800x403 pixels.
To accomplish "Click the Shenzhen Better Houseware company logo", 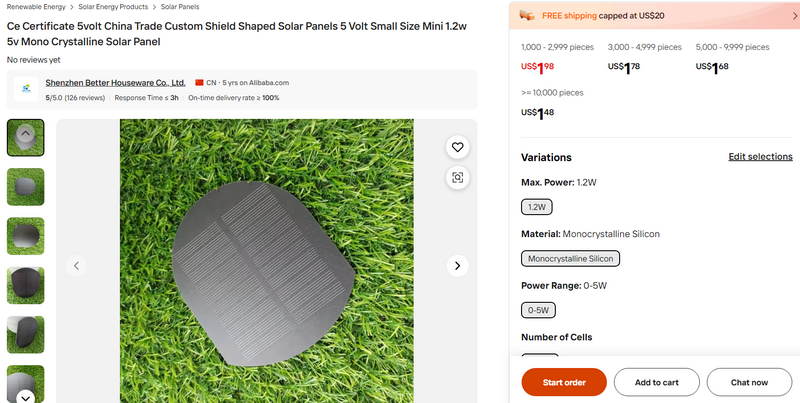I will pos(25,90).
